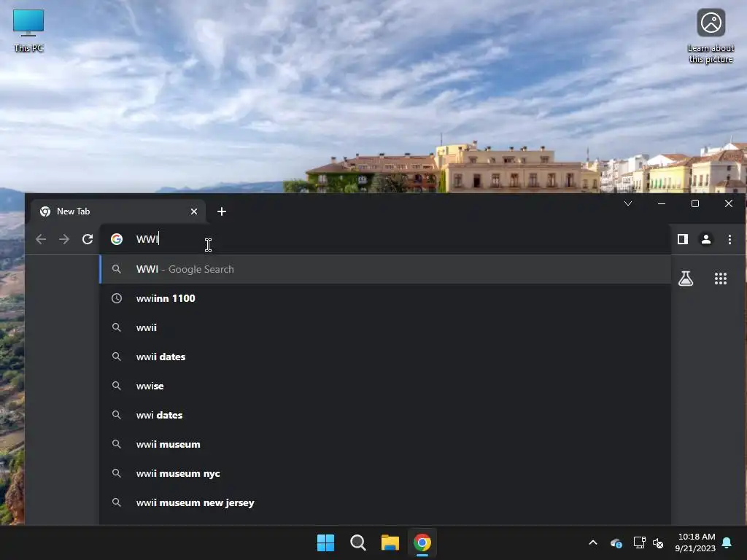
Task: Select the wwi dates suggestion
Action: [385, 415]
